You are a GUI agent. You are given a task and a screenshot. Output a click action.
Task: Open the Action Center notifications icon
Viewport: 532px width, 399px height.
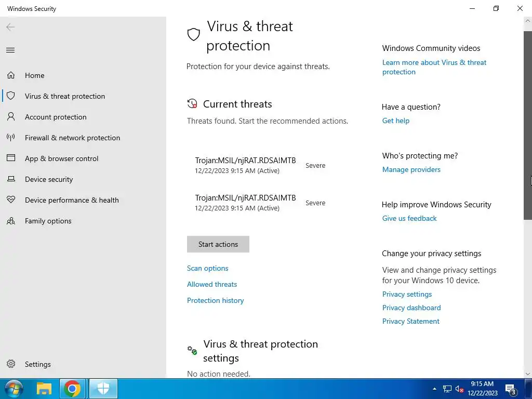[x=511, y=389]
